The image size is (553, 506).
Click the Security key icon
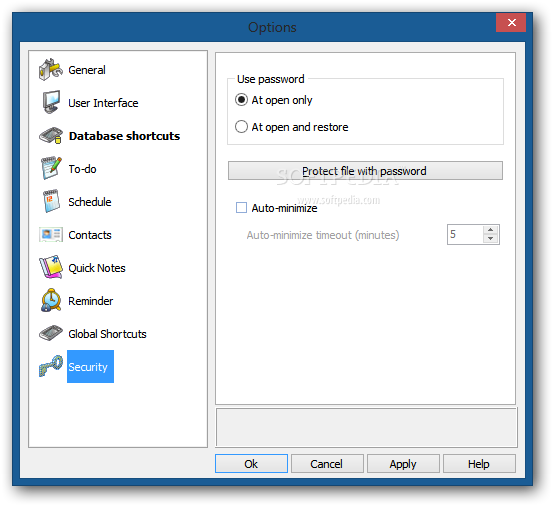point(51,366)
